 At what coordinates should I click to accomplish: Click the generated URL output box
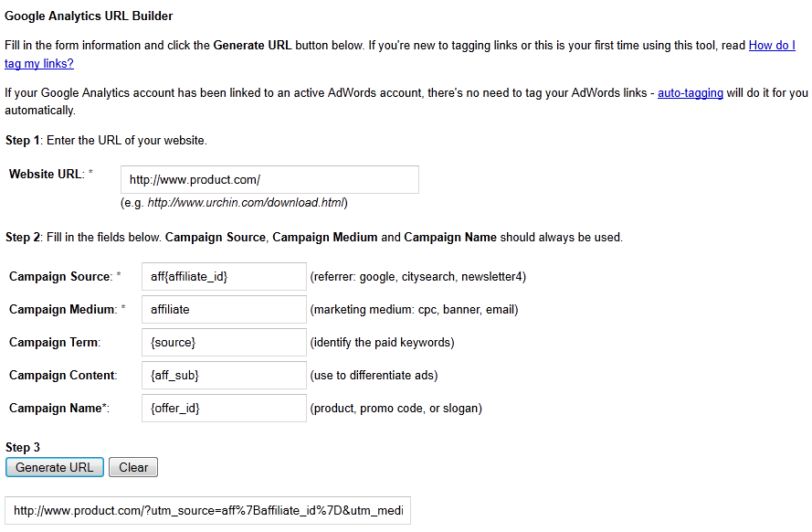[x=208, y=511]
